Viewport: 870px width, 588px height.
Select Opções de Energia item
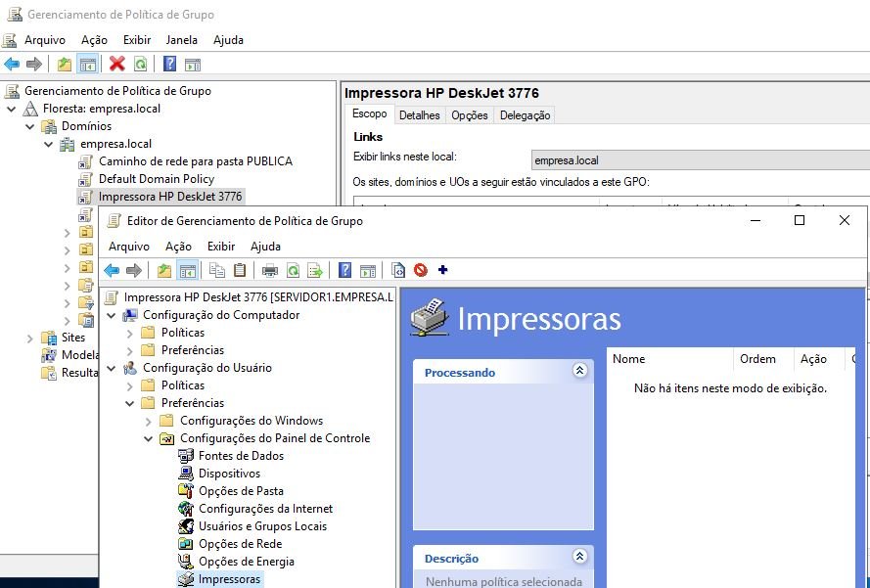247,562
